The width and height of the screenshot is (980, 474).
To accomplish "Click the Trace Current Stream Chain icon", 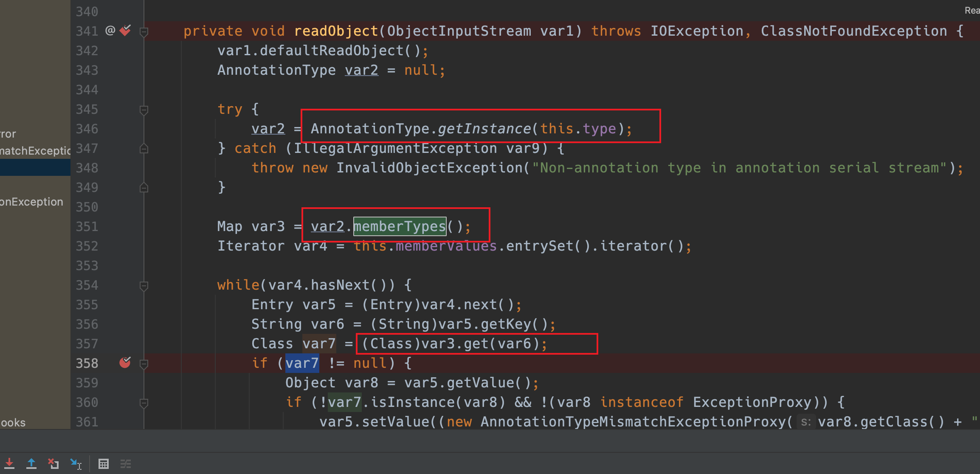I will coord(125,464).
